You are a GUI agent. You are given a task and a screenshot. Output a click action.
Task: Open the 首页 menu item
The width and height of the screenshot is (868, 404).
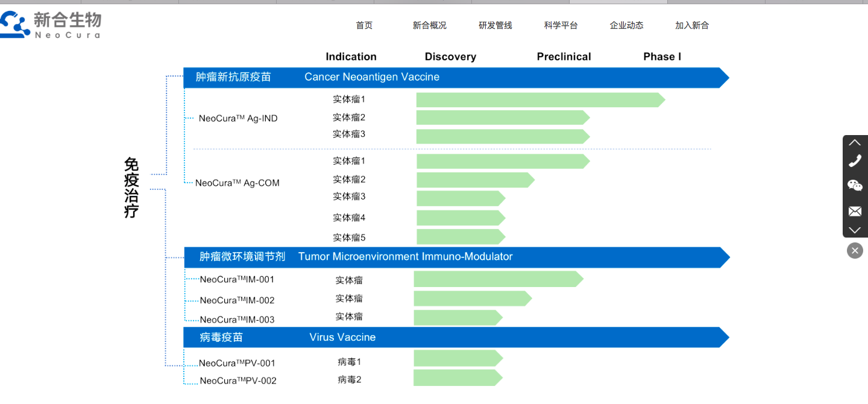(364, 25)
